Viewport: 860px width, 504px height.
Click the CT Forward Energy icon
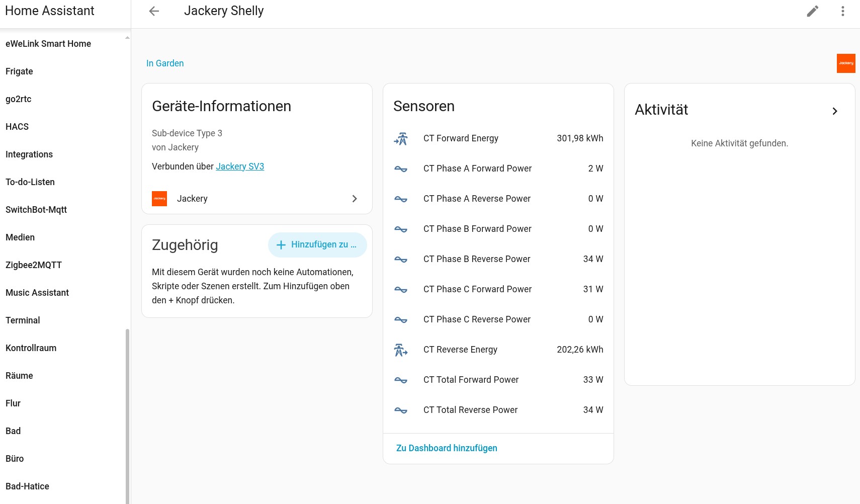401,138
